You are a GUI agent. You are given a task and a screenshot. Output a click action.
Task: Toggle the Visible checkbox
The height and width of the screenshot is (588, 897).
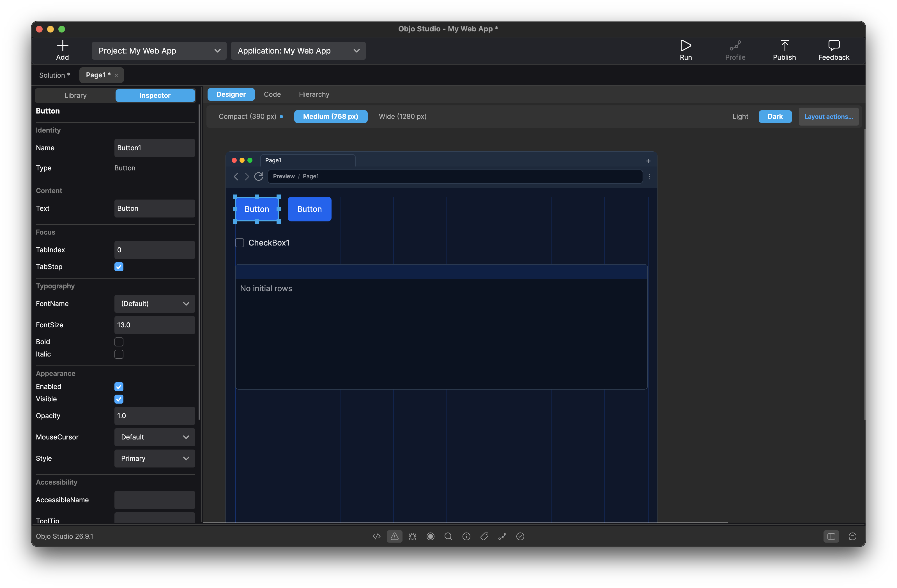pyautogui.click(x=119, y=399)
